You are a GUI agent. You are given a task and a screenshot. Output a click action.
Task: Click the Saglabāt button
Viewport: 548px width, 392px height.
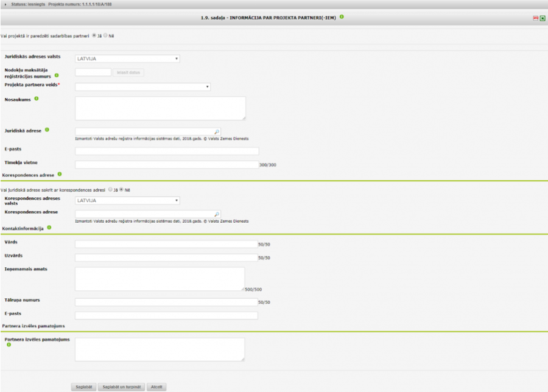coord(83,387)
